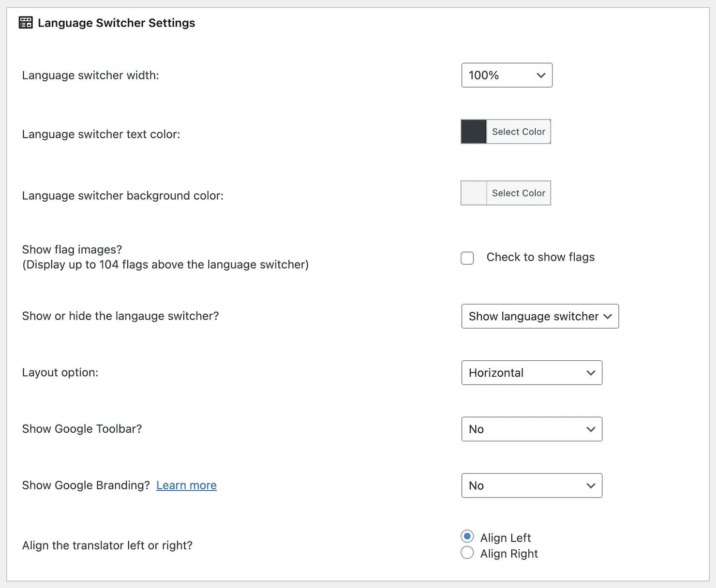Click the Display up to 104 flags note
Screen dimensions: 716x588
coord(165,265)
